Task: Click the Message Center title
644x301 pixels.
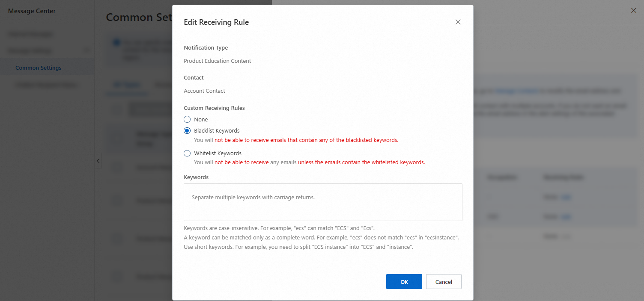Action: 32,11
